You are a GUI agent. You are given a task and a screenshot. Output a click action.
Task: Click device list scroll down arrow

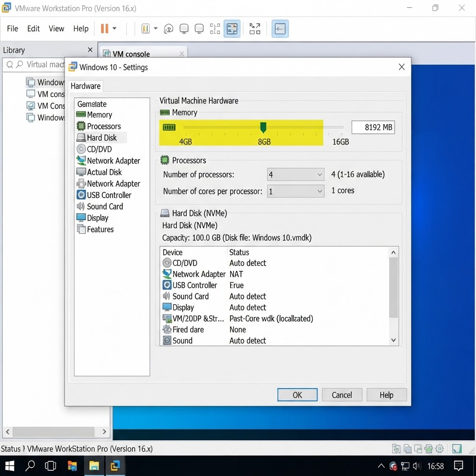[393, 340]
